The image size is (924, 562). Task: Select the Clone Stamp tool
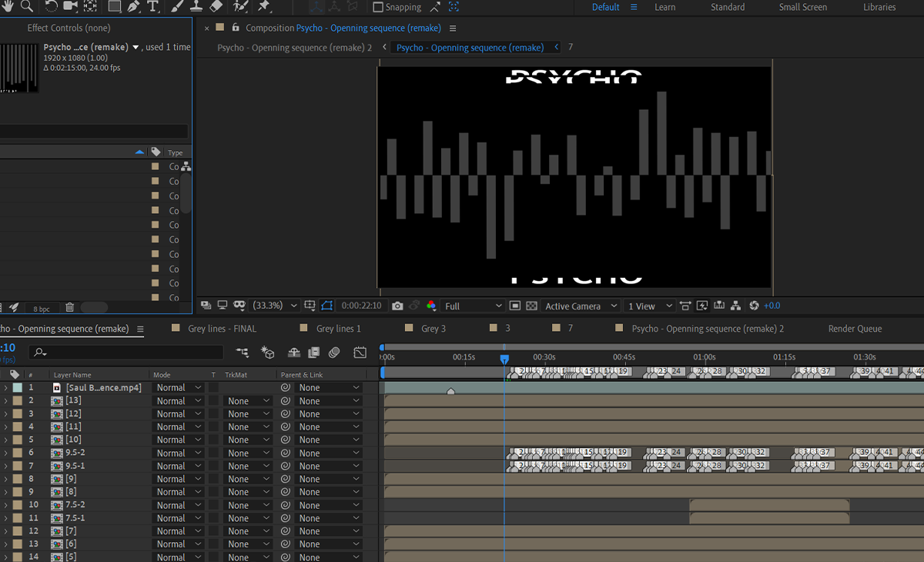tap(196, 6)
